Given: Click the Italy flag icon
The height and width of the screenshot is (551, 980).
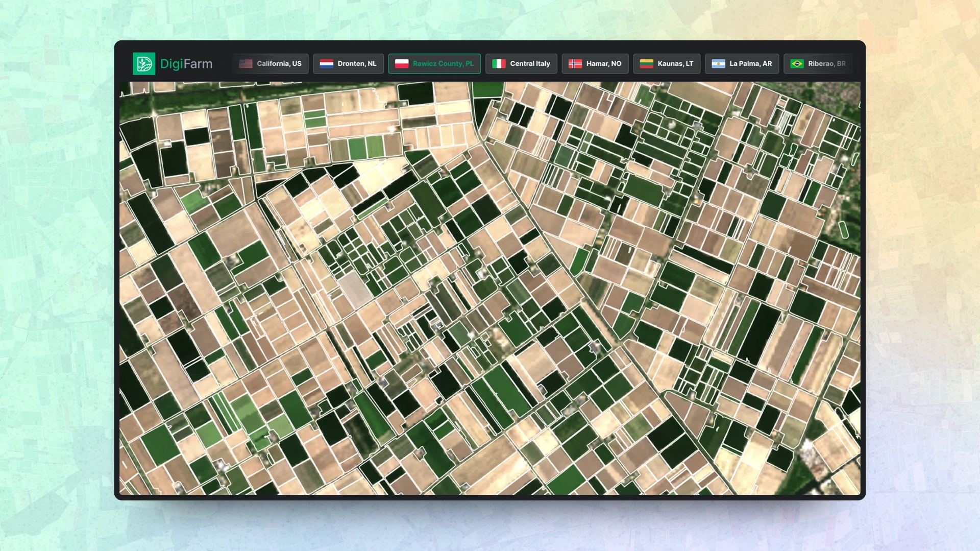Looking at the screenshot, I should (x=499, y=64).
